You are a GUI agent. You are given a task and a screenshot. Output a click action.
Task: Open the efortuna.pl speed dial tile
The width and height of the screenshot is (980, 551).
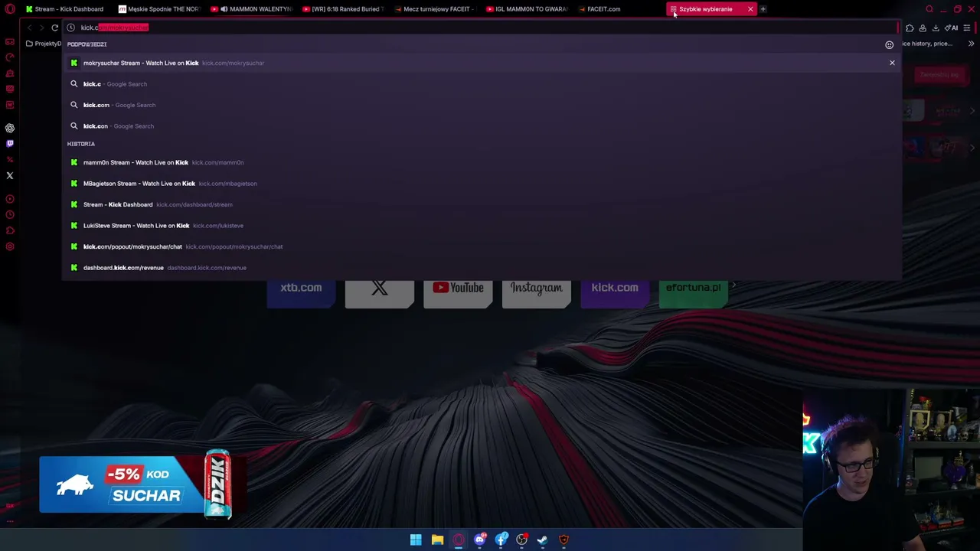click(694, 293)
